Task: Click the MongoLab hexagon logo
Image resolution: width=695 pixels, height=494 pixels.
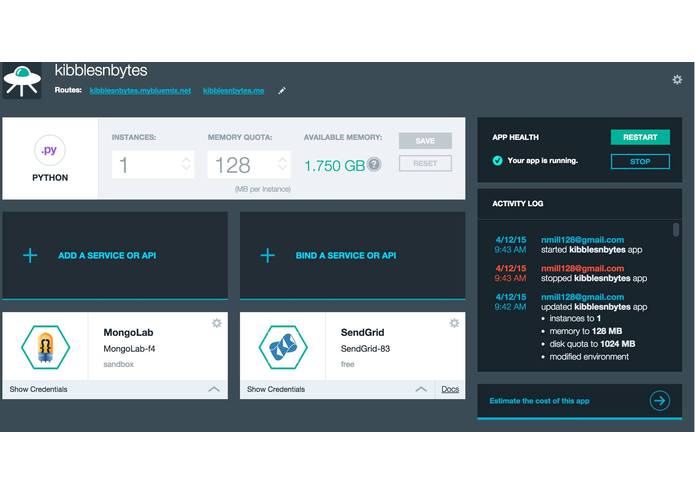Action: pyautogui.click(x=46, y=347)
